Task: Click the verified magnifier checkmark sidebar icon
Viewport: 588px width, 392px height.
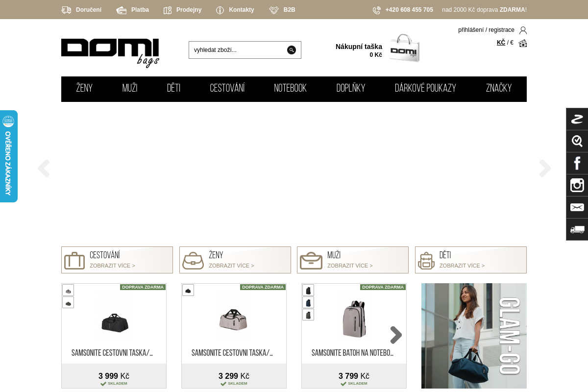Action: click(577, 141)
